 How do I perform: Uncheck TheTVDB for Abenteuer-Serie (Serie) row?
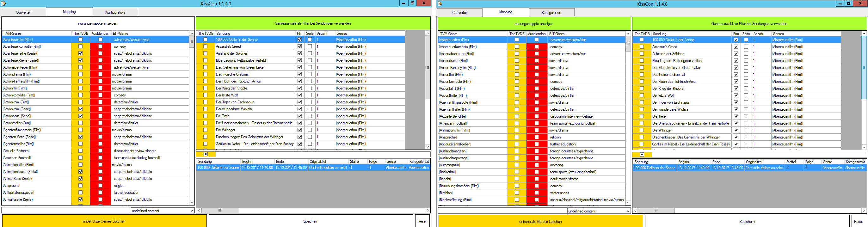point(80,60)
